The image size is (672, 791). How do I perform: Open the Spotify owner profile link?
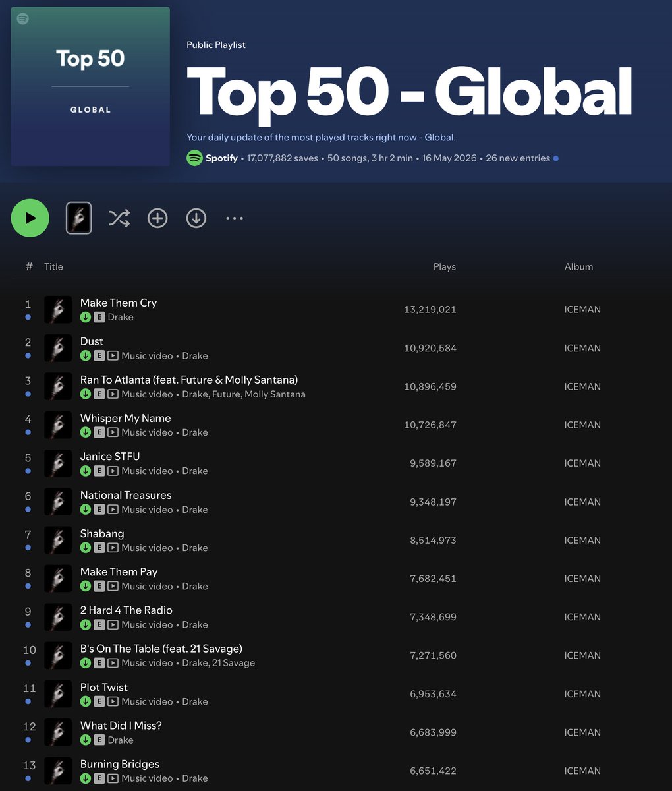coord(221,158)
